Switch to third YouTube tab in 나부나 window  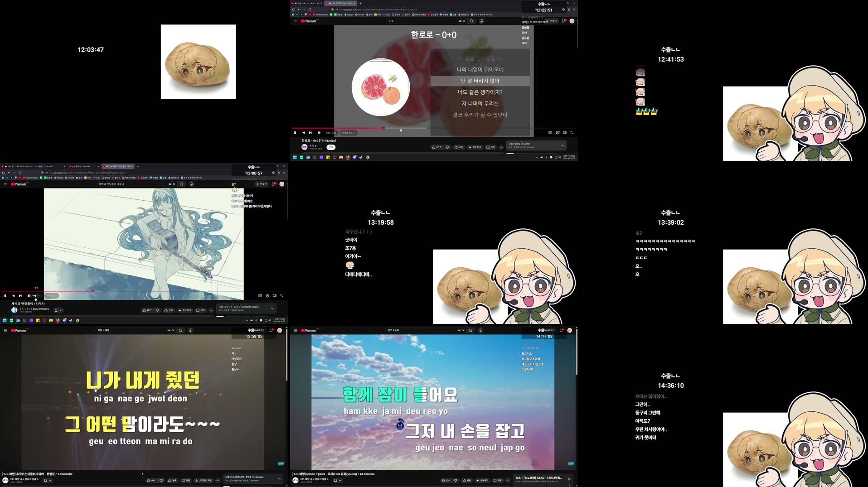pyautogui.click(x=84, y=166)
